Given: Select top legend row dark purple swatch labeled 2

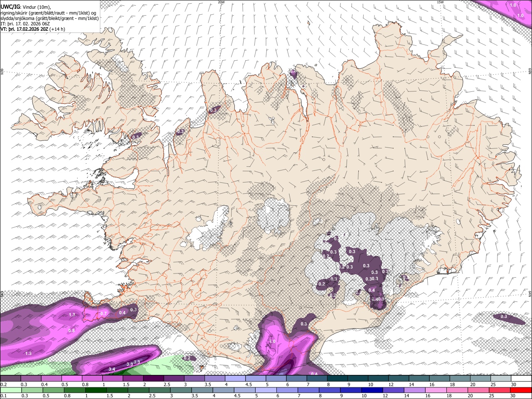Looking at the screenshot, I should click(x=153, y=379).
